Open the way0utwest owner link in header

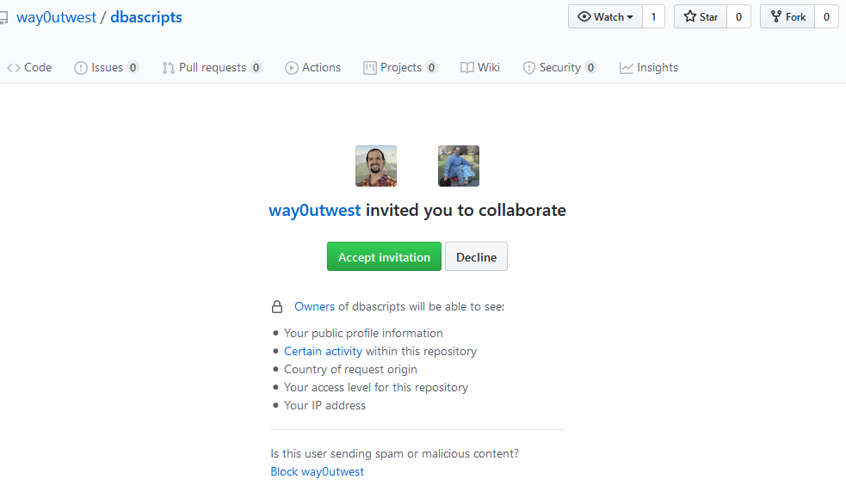(x=56, y=17)
